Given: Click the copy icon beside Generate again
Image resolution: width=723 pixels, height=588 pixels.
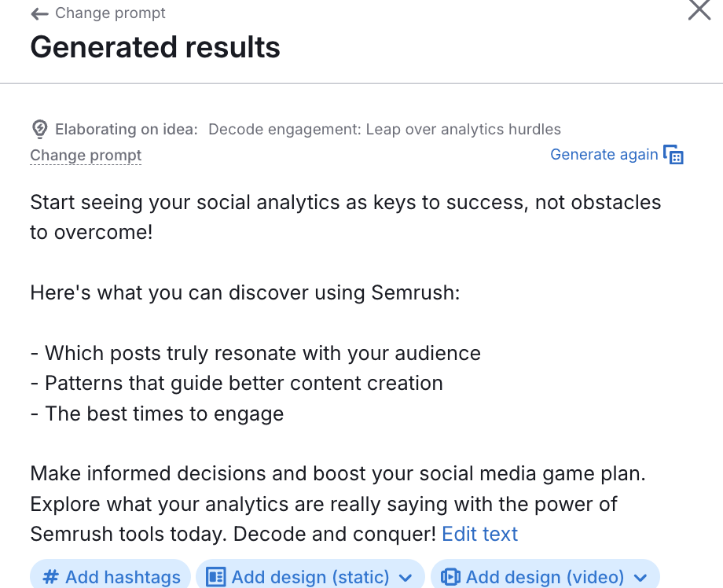Looking at the screenshot, I should [674, 155].
